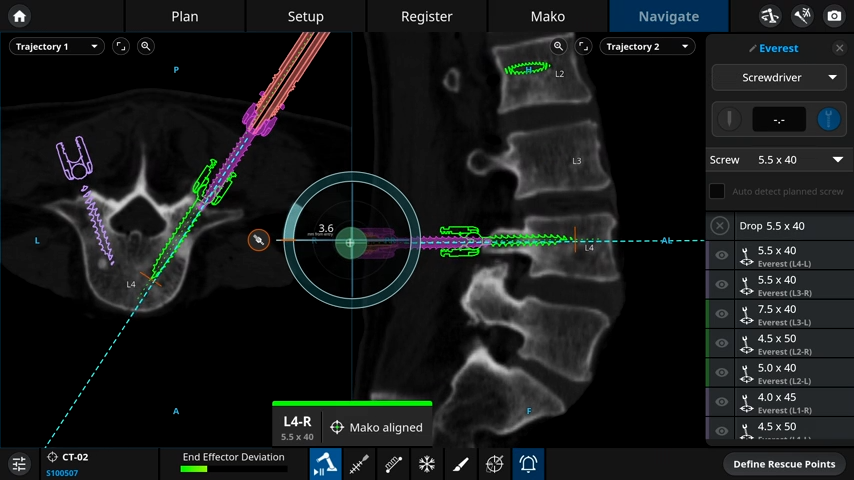
Task: Click the L3 vertebra label in sagittal view
Action: pyautogui.click(x=577, y=161)
